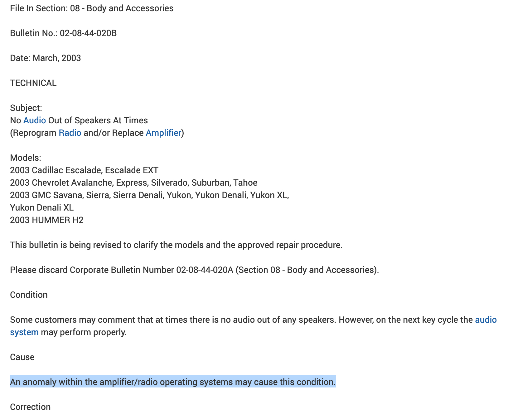Click the 2003 Chevrolet Avalanche models line
Viewport: 532px width, 418px height.
tap(133, 183)
